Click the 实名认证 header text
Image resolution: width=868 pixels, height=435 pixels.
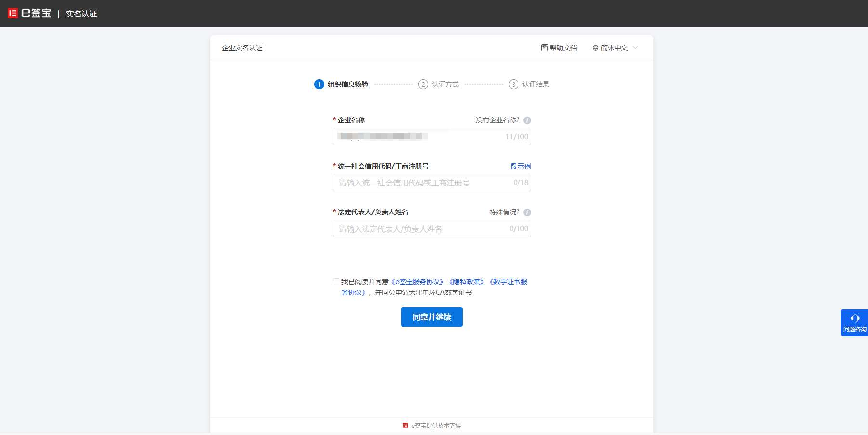(81, 14)
